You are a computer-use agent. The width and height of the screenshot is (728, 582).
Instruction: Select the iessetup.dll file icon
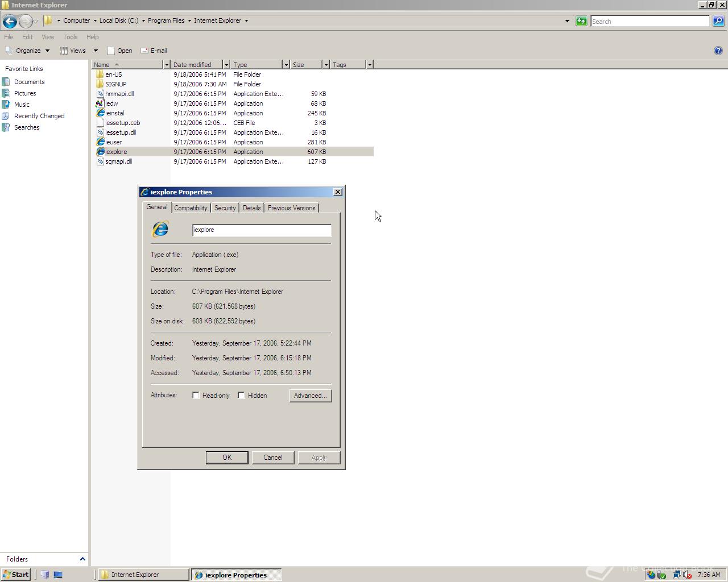100,132
